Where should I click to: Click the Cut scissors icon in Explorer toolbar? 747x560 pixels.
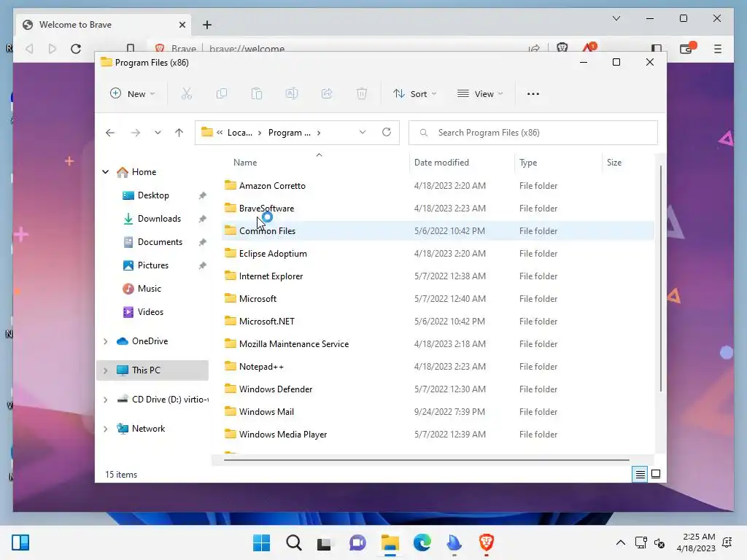click(187, 94)
